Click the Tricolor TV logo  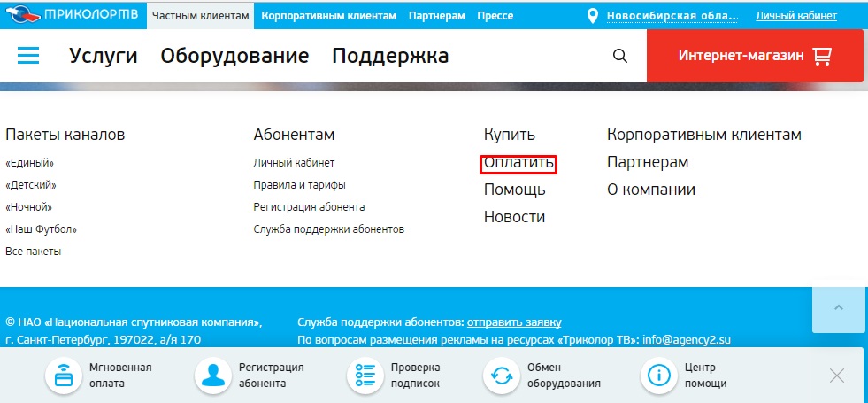pyautogui.click(x=73, y=16)
